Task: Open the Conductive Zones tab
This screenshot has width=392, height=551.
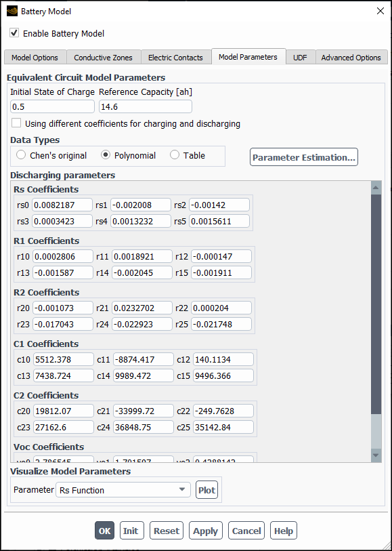Action: (x=103, y=57)
